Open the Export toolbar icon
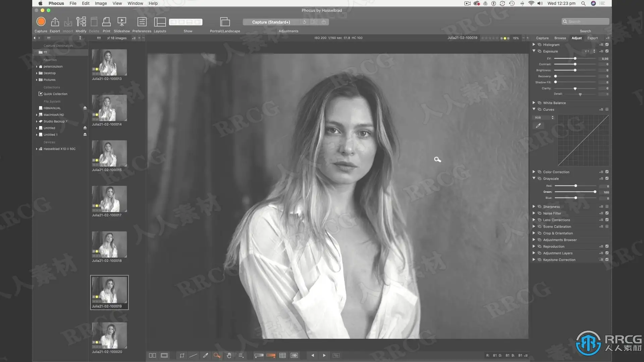644x362 pixels. (x=55, y=22)
